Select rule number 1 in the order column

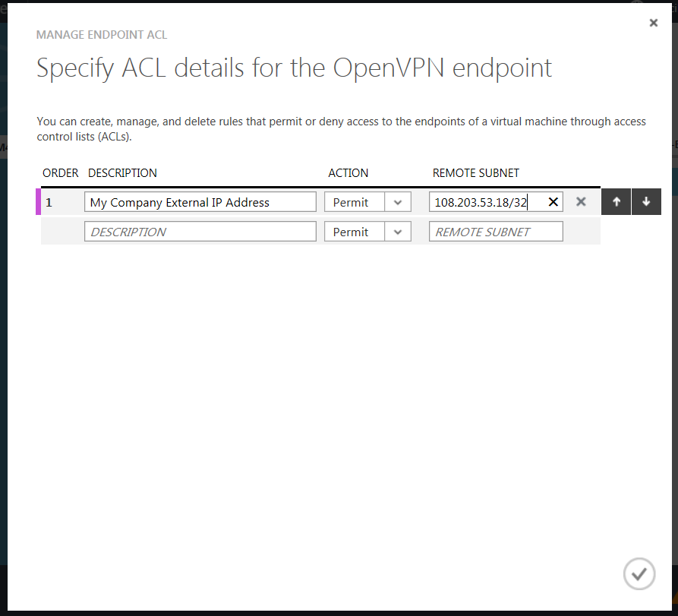point(49,202)
